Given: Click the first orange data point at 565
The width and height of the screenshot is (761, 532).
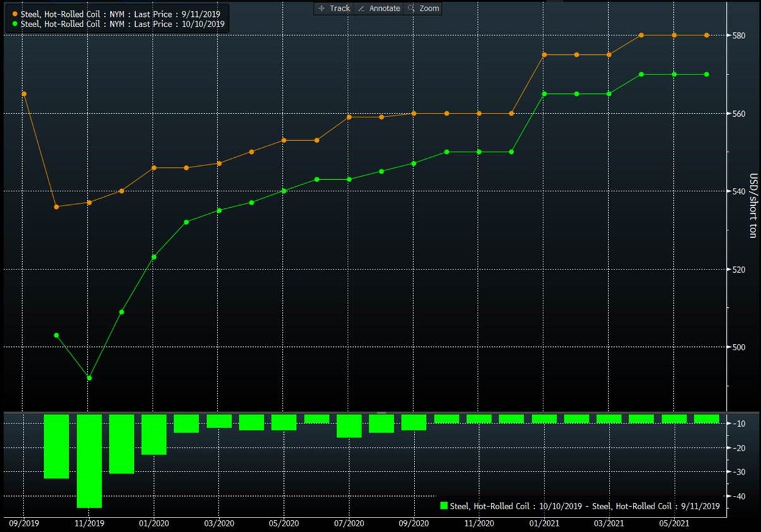Looking at the screenshot, I should 24,93.
